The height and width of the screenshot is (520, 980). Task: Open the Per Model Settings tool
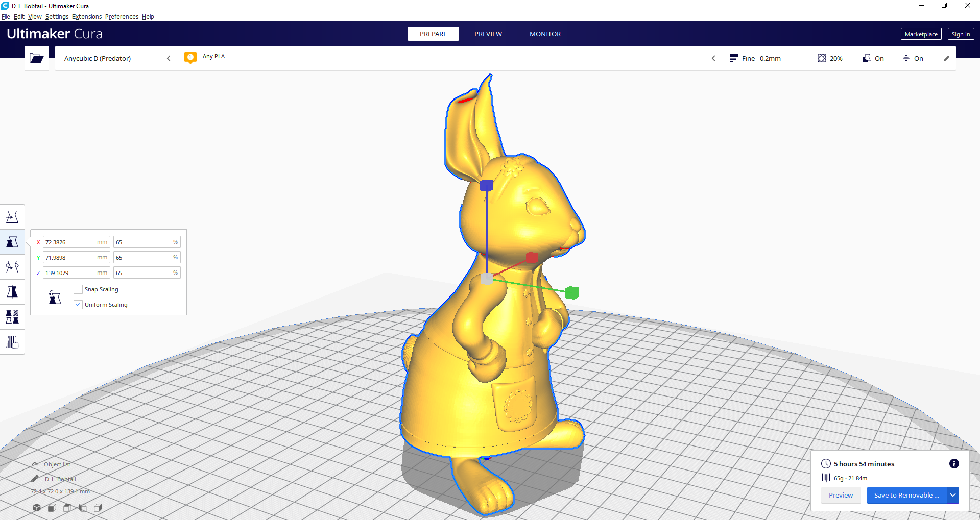12,317
